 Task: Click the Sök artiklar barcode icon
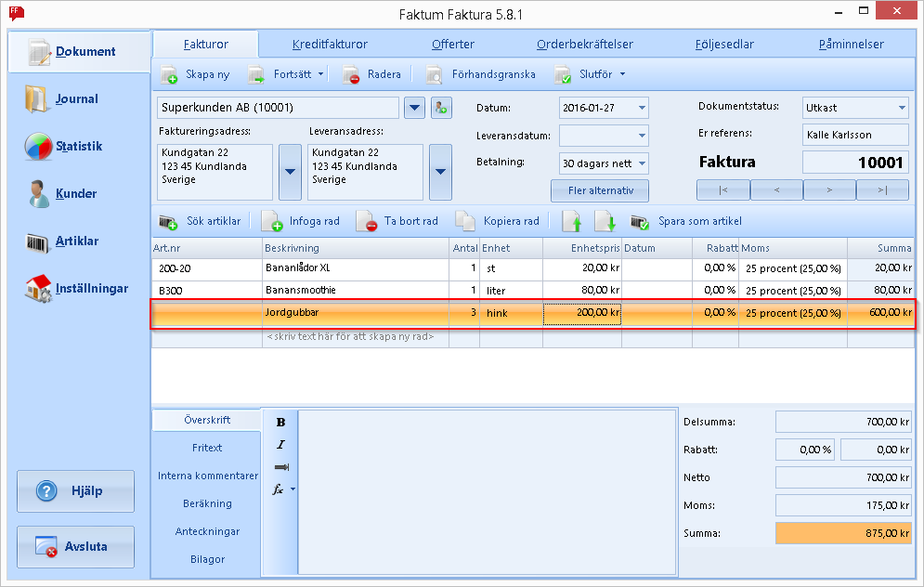click(x=168, y=222)
